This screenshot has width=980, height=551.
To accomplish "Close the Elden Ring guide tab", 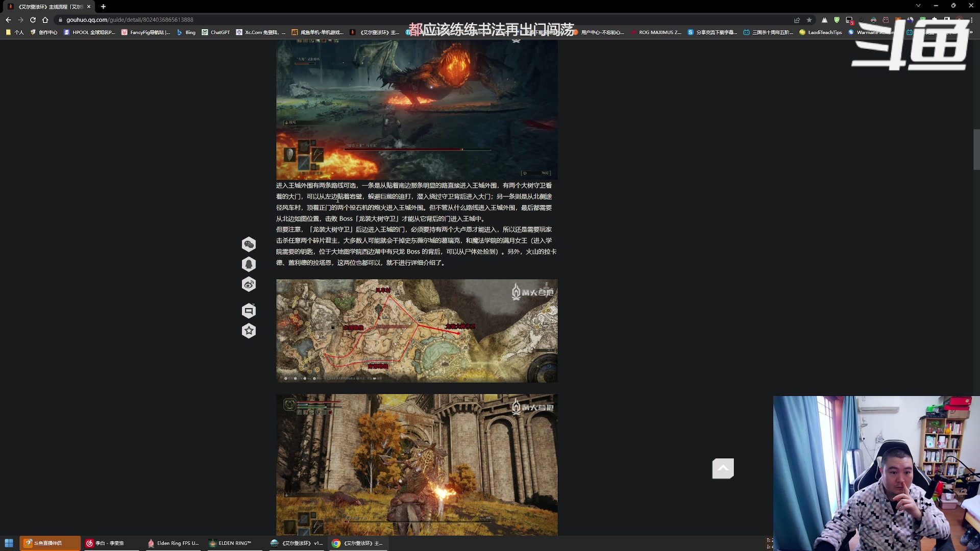I will [89, 7].
